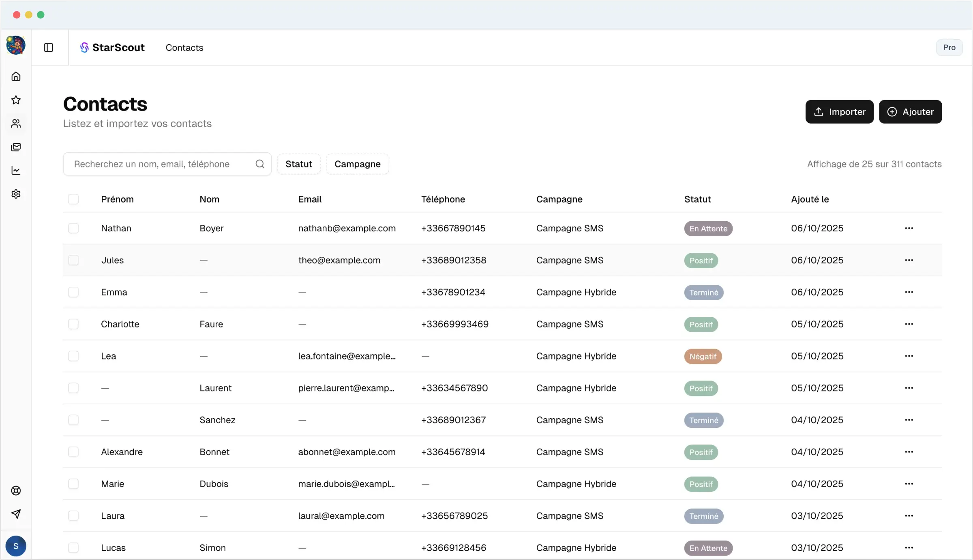Open the Settings gear icon in the sidebar
The image size is (973, 560).
coord(16,194)
